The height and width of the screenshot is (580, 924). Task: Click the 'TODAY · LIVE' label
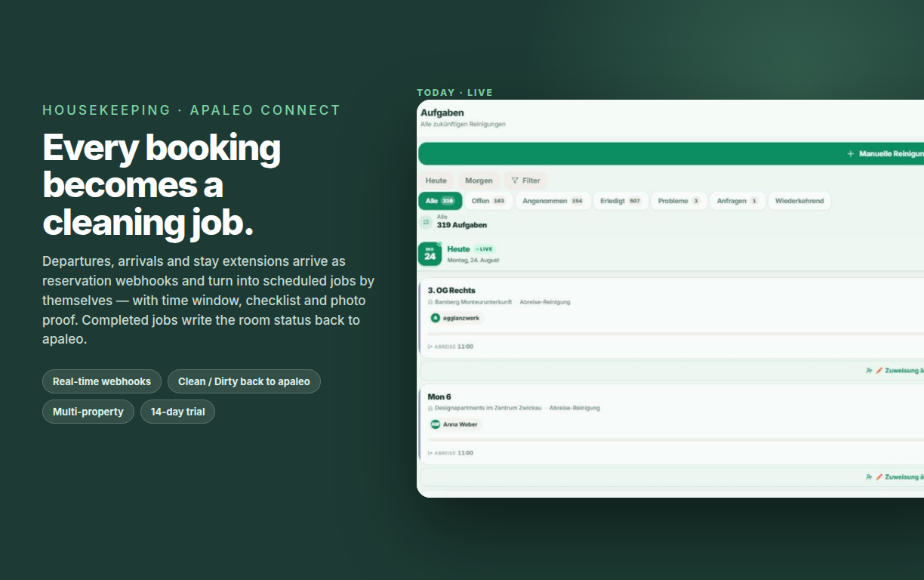point(454,93)
